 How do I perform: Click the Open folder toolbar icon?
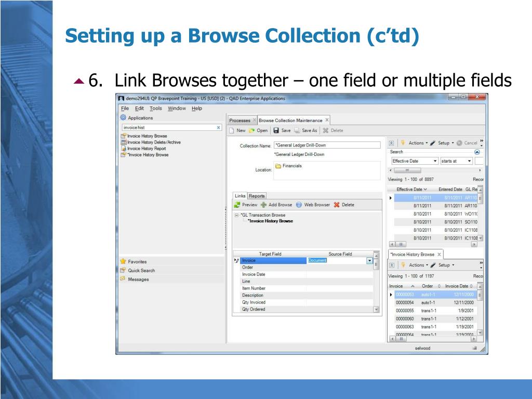coord(252,130)
